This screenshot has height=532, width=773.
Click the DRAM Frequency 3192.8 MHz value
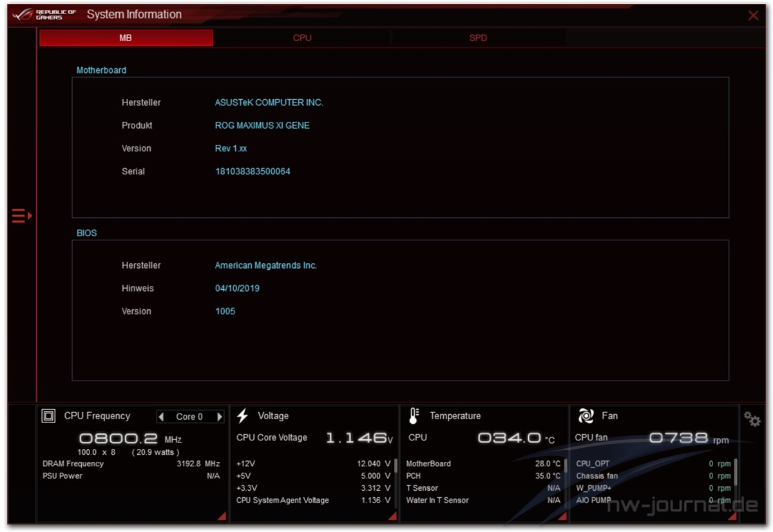point(198,464)
